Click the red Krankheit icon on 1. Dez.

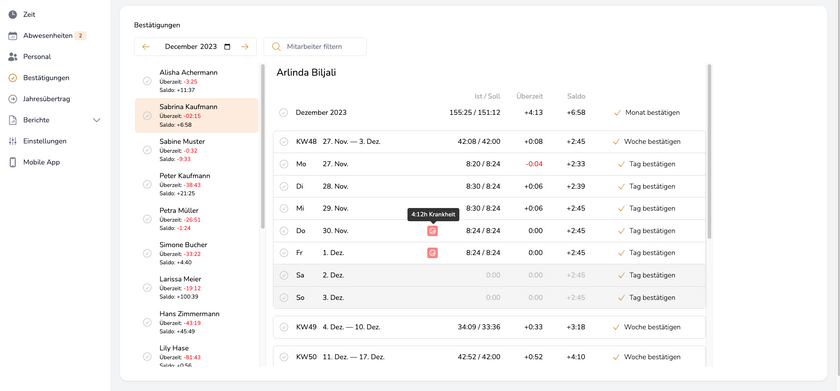click(432, 253)
